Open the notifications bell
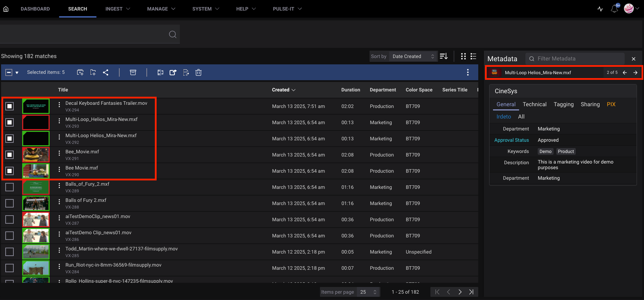Viewport: 644px width, 300px height. 614,9
